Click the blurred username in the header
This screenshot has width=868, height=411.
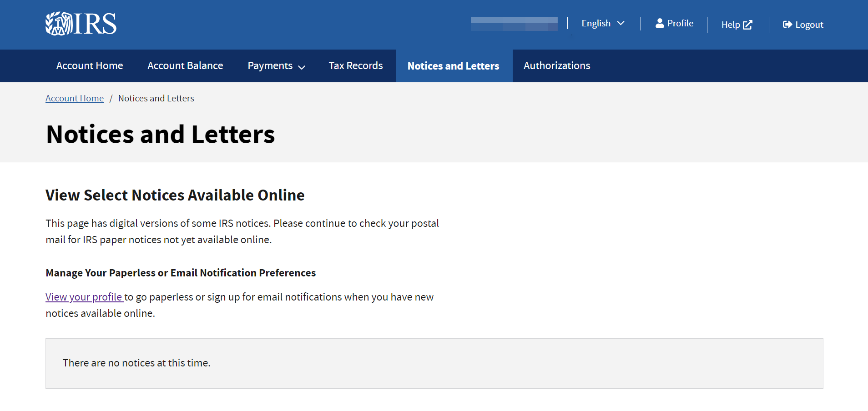(514, 24)
